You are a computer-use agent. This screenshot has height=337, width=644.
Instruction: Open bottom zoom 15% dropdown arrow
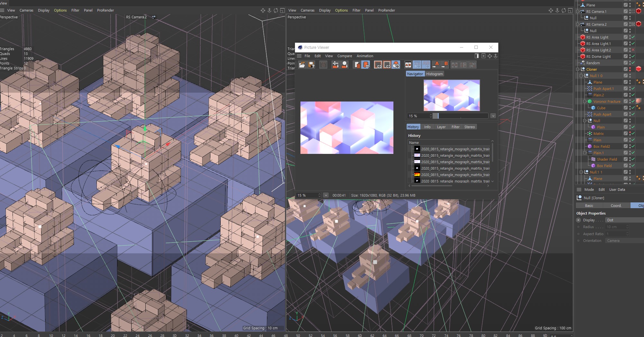pyautogui.click(x=326, y=195)
